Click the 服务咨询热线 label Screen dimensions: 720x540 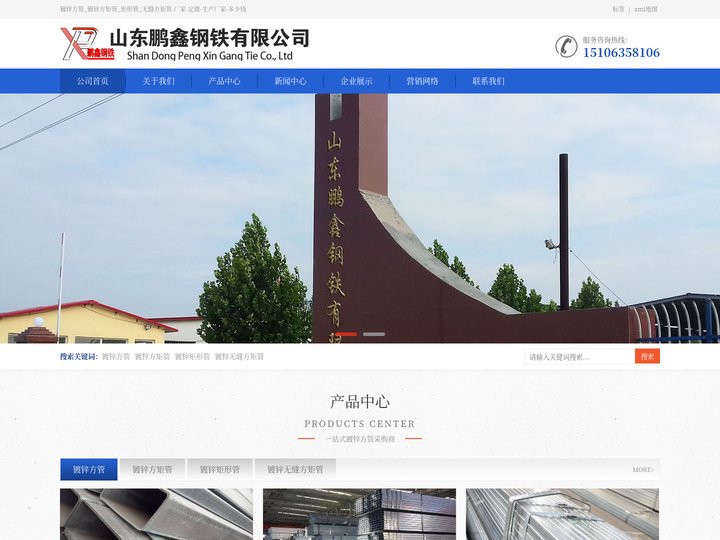pyautogui.click(x=605, y=40)
